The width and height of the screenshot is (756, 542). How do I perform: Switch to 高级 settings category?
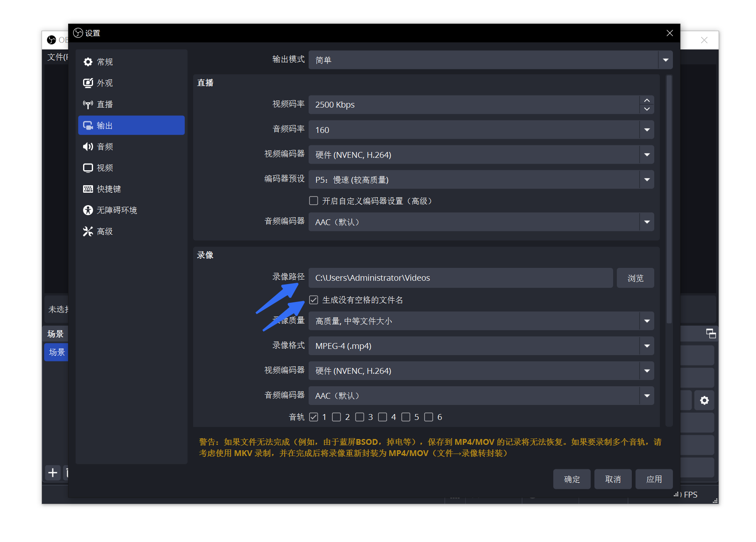click(131, 231)
